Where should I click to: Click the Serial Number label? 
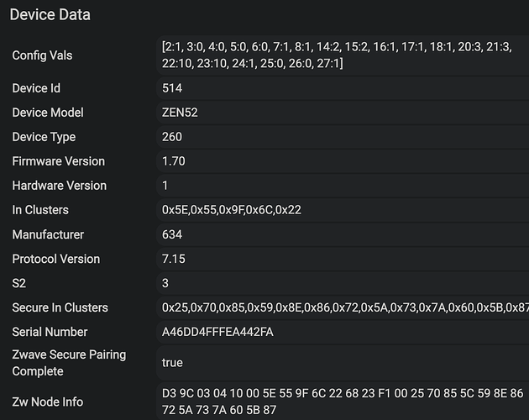pos(50,332)
